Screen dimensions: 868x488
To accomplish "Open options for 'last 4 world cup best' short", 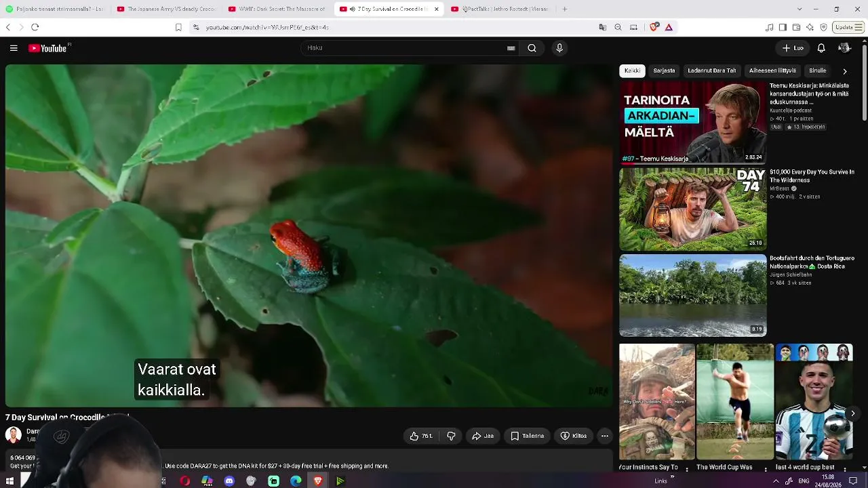I will pyautogui.click(x=845, y=468).
